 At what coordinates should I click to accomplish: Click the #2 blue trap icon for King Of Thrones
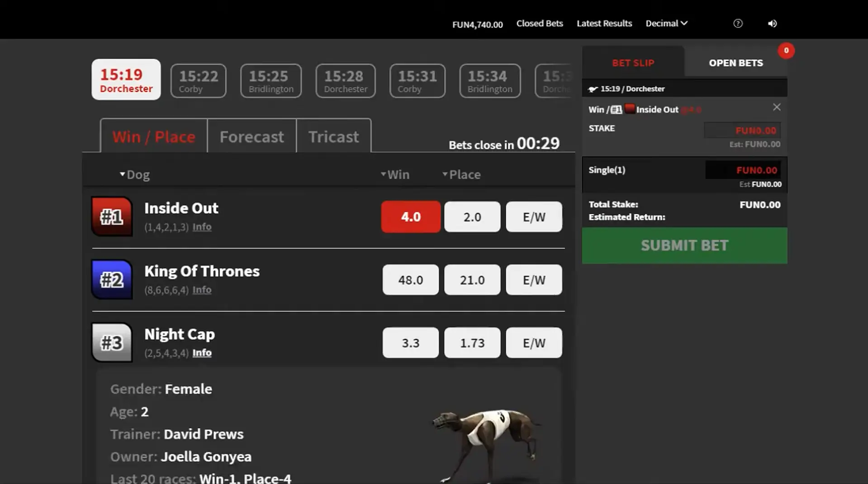[111, 280]
